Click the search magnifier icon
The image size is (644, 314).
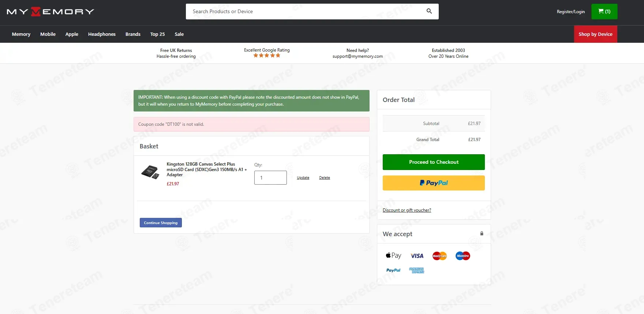(x=429, y=11)
